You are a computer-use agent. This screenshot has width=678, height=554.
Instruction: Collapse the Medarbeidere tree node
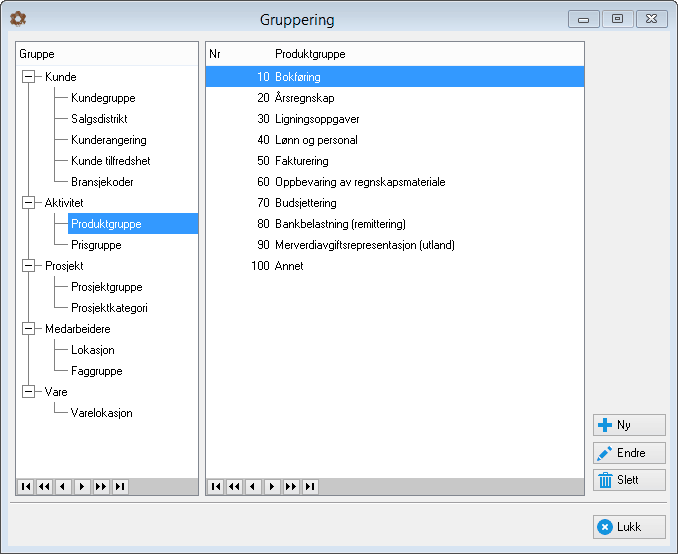coord(29,329)
